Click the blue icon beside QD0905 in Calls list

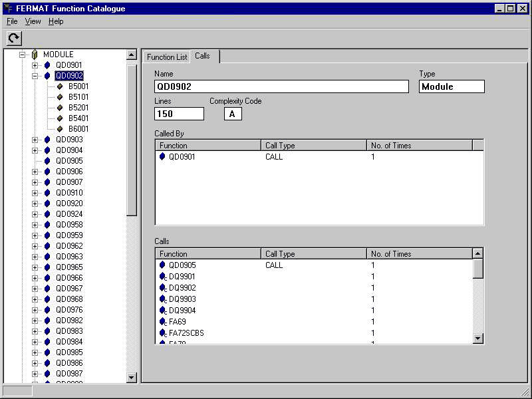point(162,265)
